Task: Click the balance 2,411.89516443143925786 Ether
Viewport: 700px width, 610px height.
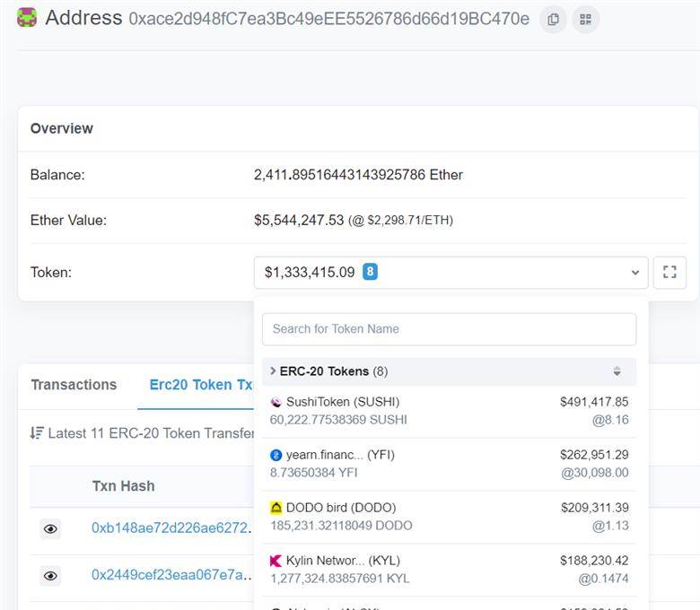Action: 358,174
